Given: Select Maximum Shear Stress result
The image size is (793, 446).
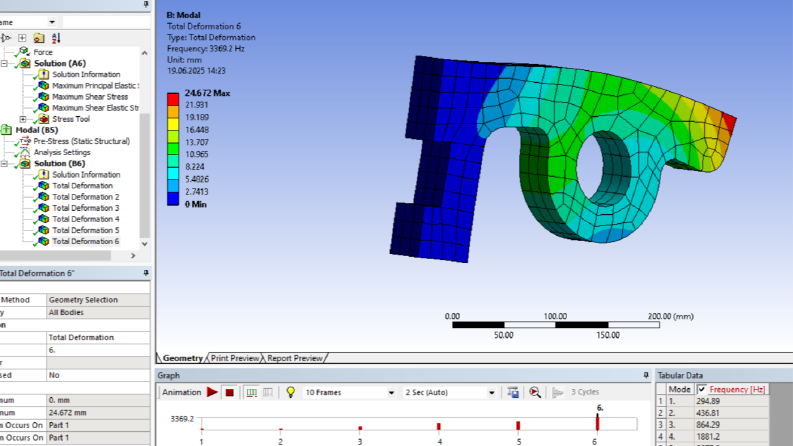Looking at the screenshot, I should point(90,97).
